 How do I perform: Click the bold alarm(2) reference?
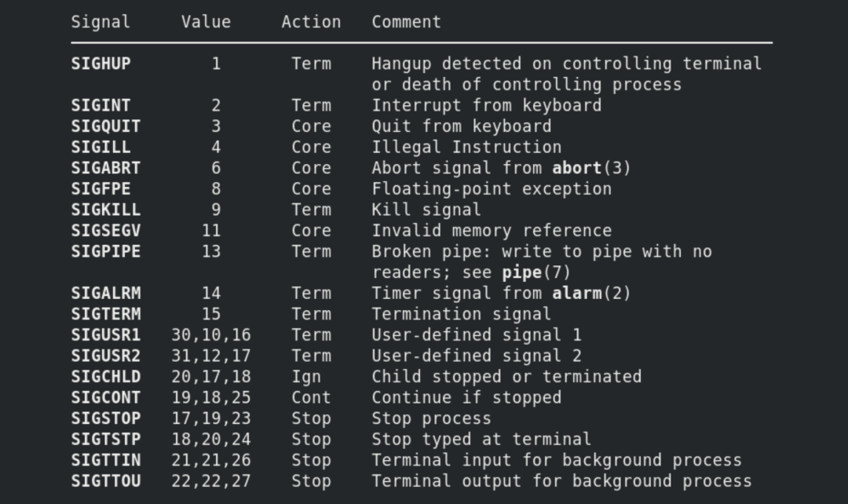click(591, 294)
